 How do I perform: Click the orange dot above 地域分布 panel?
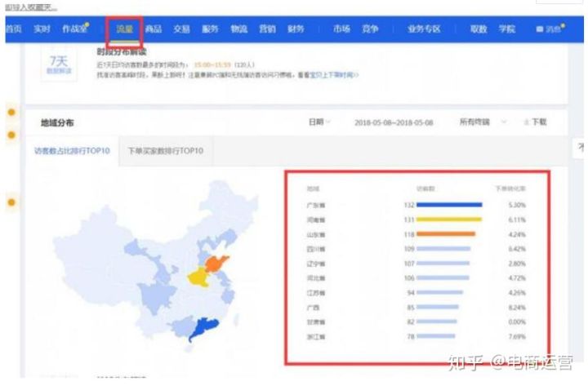(x=11, y=112)
